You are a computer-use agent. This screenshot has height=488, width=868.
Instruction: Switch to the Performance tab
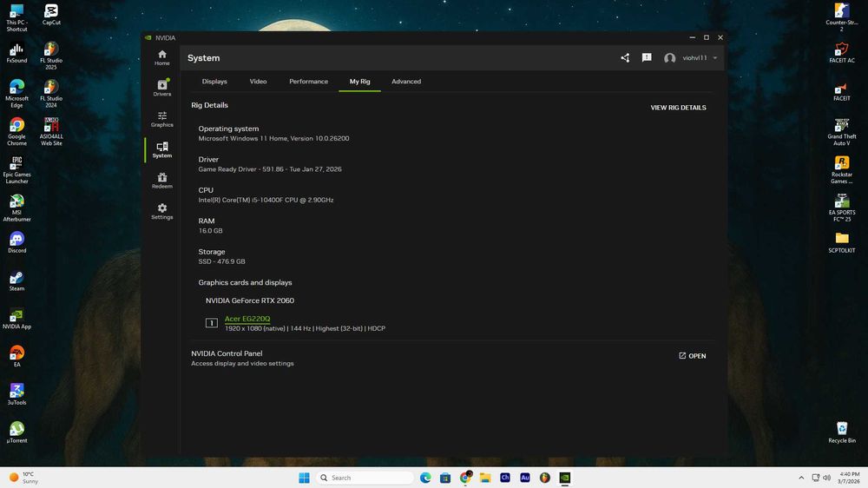[308, 82]
